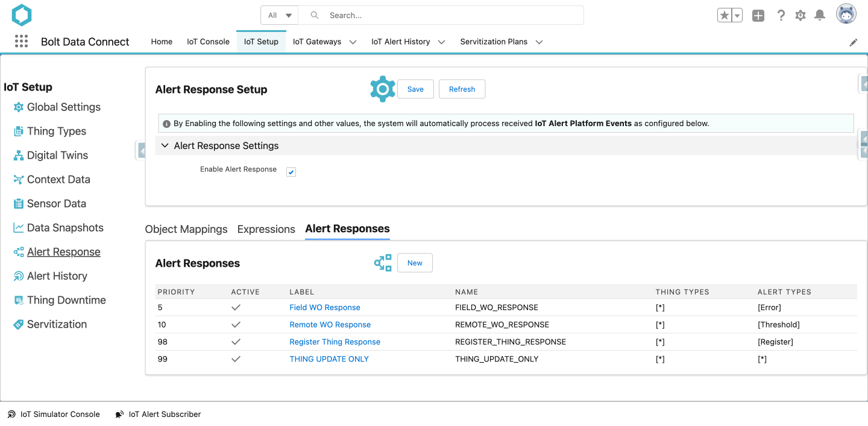Click the Alert Response sidebar icon

(x=19, y=252)
